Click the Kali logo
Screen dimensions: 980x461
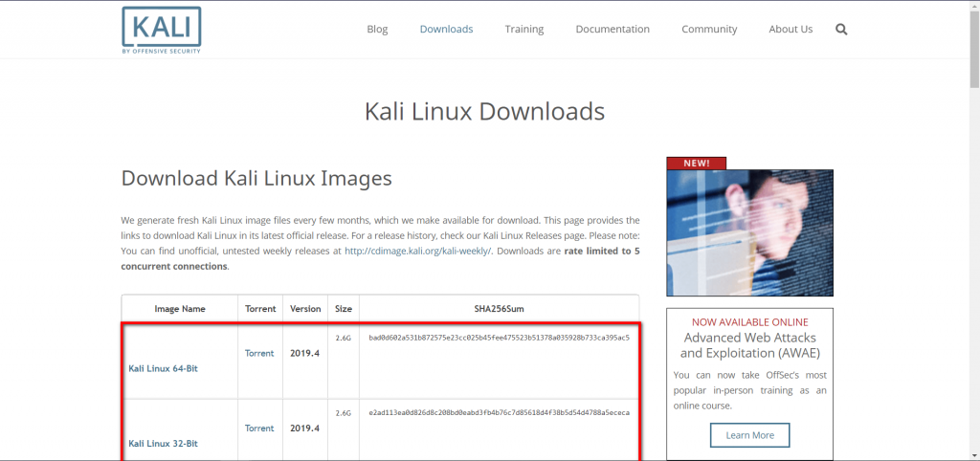pos(161,30)
